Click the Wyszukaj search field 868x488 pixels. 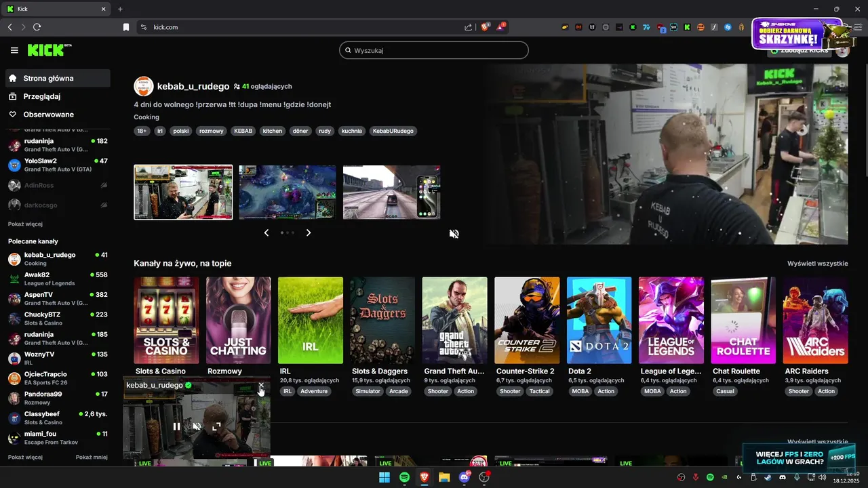click(x=434, y=50)
